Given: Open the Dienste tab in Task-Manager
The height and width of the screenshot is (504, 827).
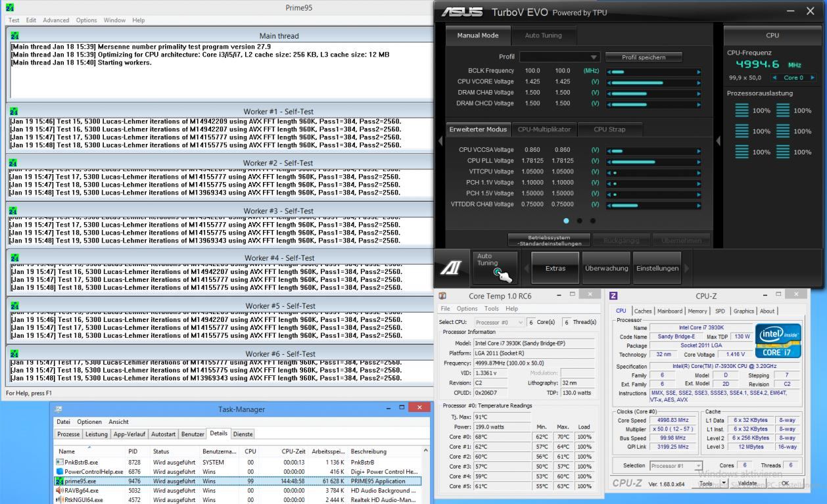Looking at the screenshot, I should [243, 434].
